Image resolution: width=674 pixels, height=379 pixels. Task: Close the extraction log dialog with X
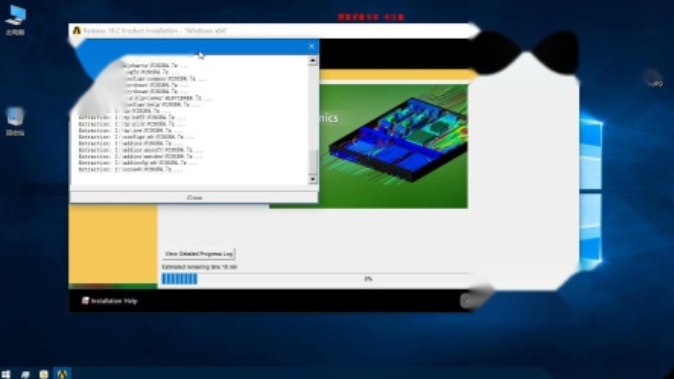click(x=312, y=46)
